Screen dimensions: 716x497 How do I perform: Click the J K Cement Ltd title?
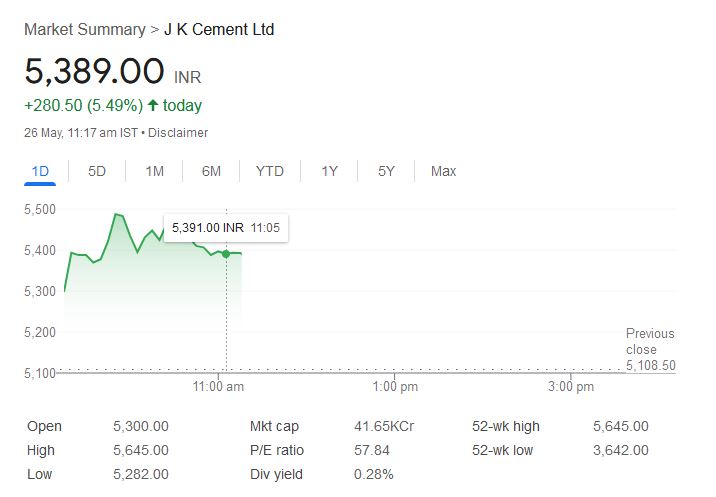pyautogui.click(x=219, y=30)
